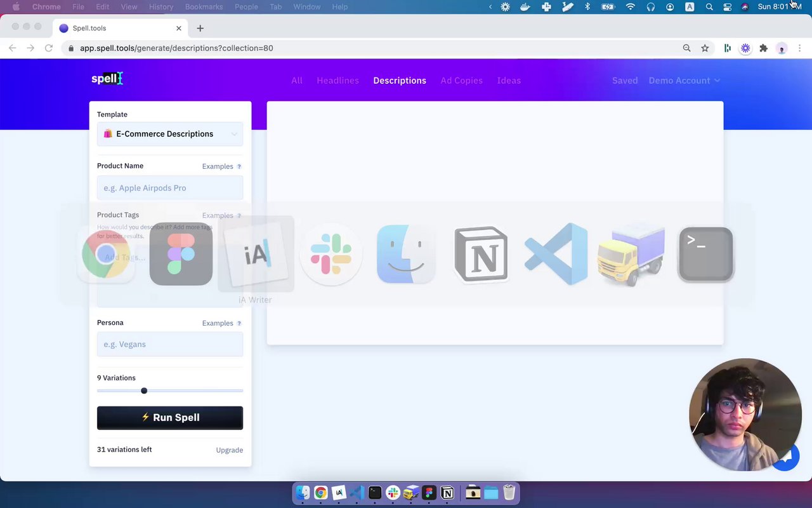The height and width of the screenshot is (508, 812).
Task: Open the Chrome three-dot menu
Action: 799,48
